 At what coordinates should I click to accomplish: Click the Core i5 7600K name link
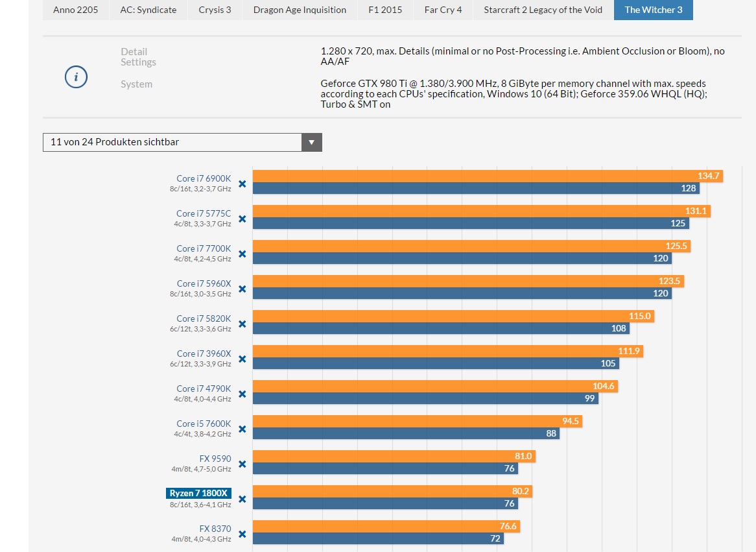tap(204, 424)
